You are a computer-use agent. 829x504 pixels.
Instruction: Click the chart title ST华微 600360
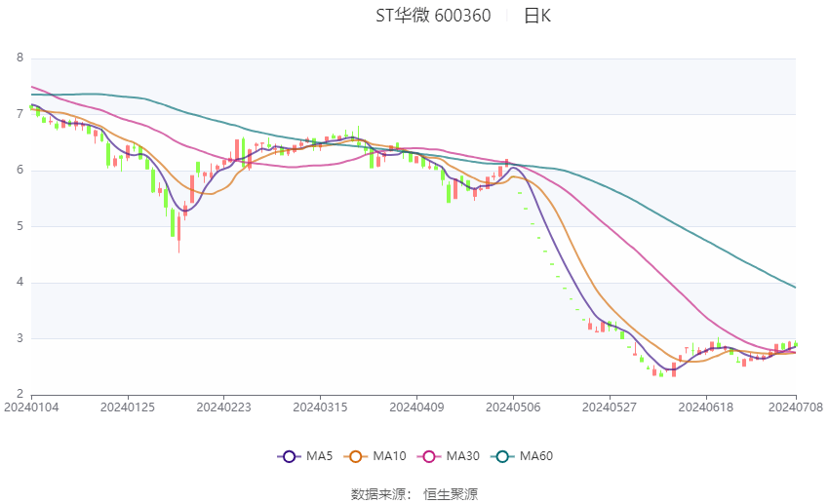tap(434, 16)
